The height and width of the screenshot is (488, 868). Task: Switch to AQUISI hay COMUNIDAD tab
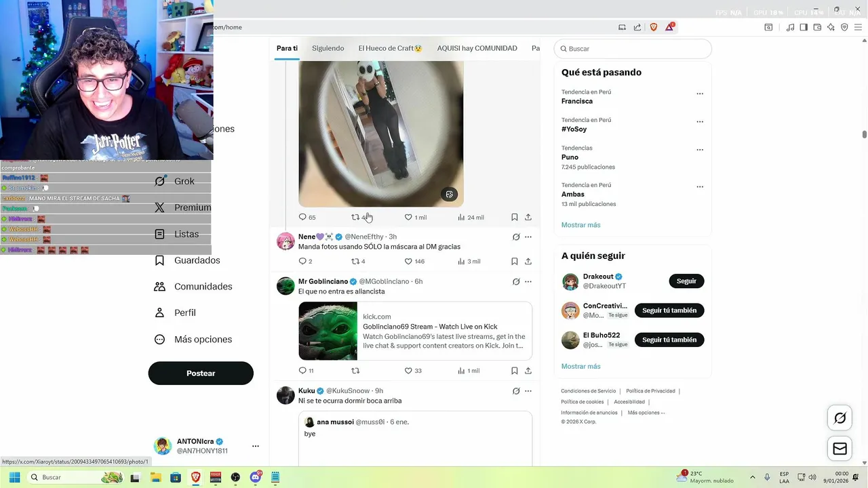(x=477, y=48)
